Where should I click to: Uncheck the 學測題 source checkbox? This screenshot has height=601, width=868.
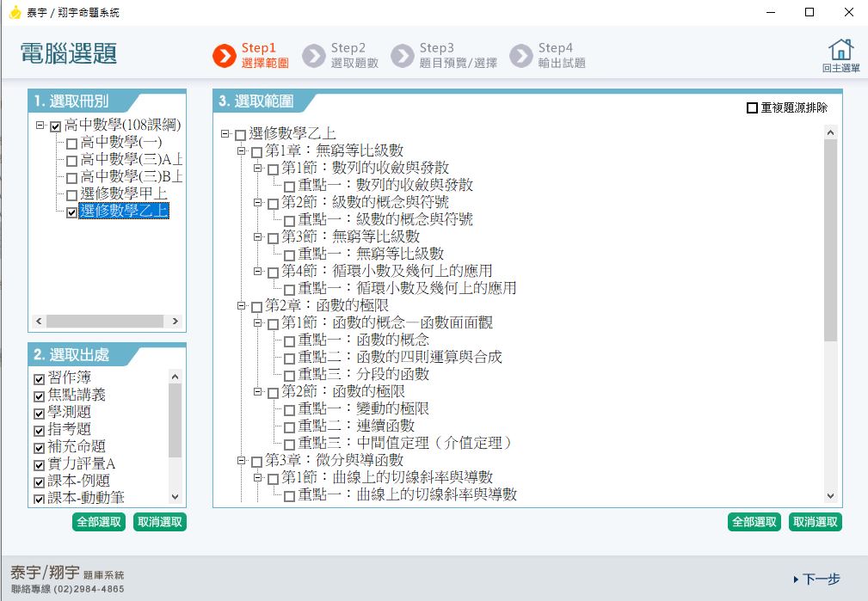(39, 414)
